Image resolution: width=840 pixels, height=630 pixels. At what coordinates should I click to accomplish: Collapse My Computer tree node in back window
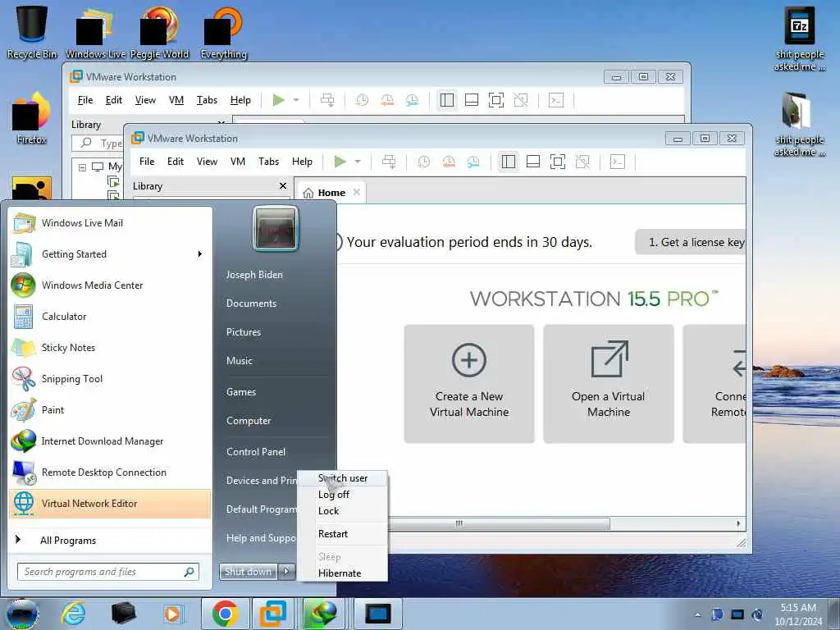point(82,167)
